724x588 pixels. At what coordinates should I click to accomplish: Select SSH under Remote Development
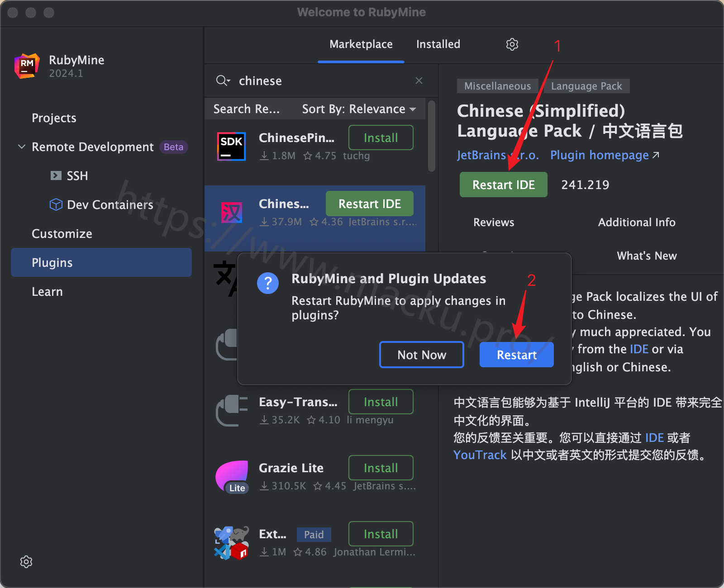click(x=77, y=175)
